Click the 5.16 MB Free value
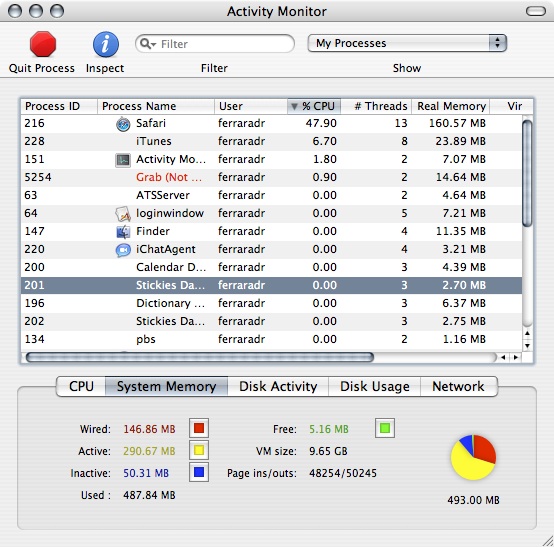The width and height of the screenshot is (554, 547). click(329, 429)
